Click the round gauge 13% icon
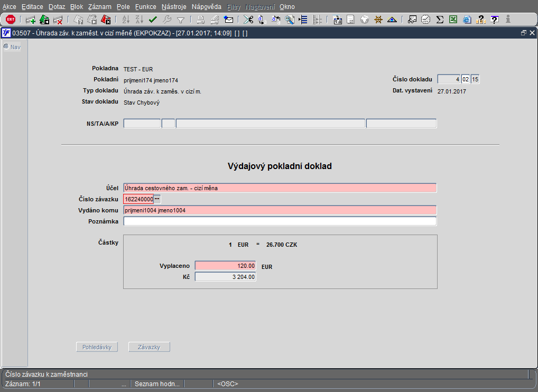Screen dimensions: 538x392 coord(426,20)
